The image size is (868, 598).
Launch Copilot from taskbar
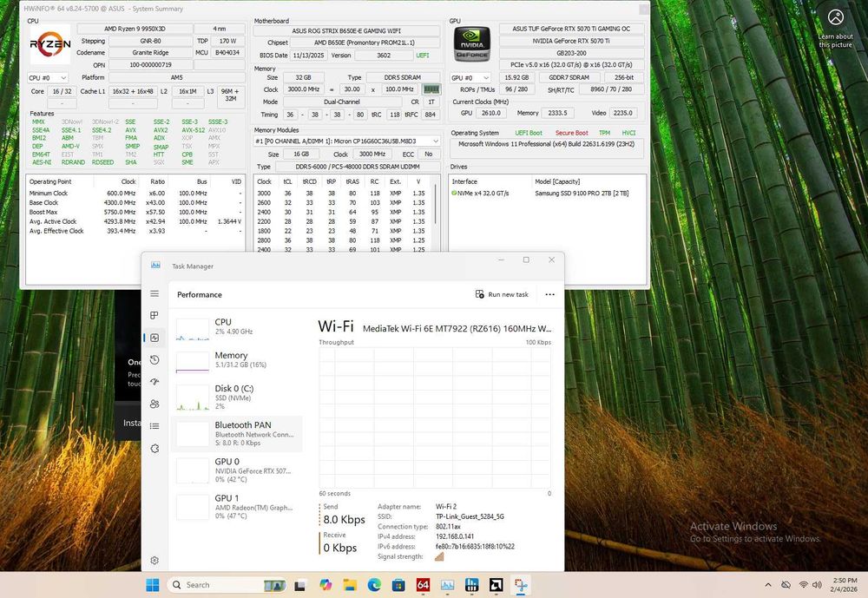click(325, 585)
